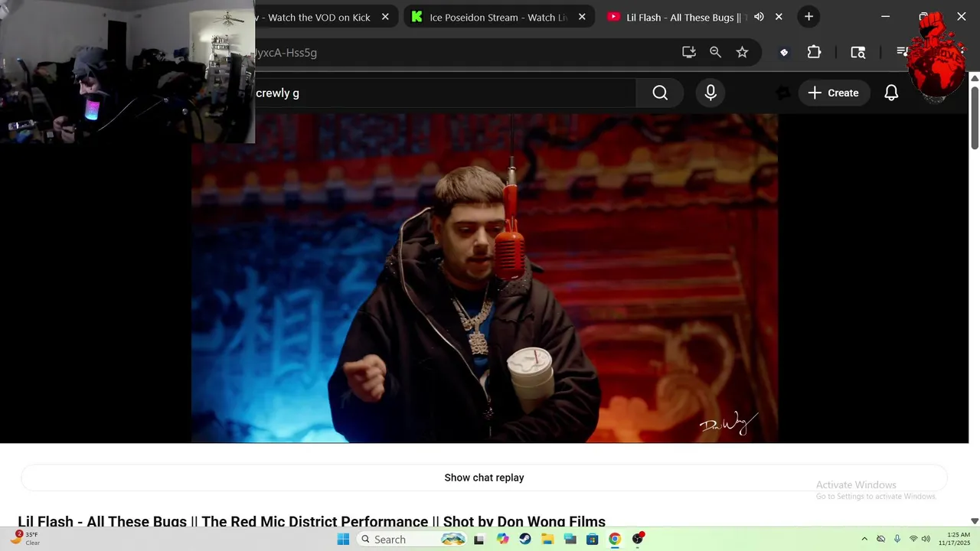Image resolution: width=980 pixels, height=551 pixels.
Task: Open Microsoft Store from the taskbar
Action: click(593, 539)
